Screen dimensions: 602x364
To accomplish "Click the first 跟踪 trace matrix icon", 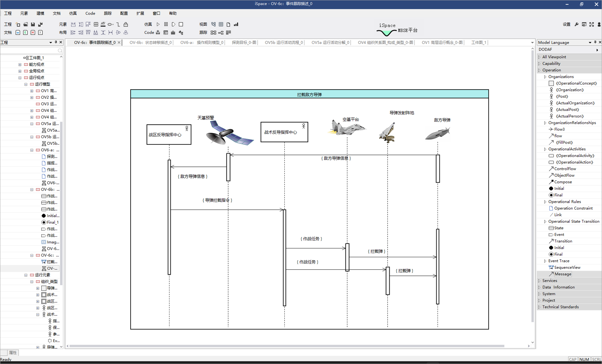I will 213,32.
